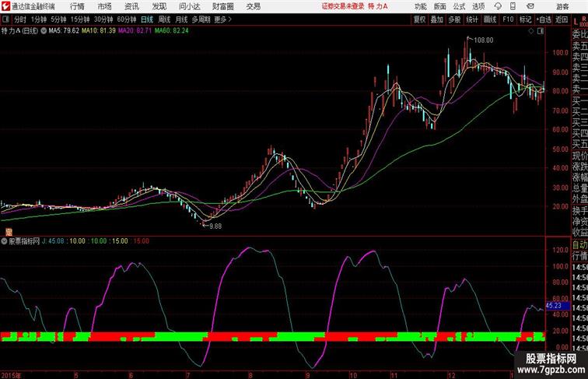Select the 多周期 multi-period tab
The height and width of the screenshot is (379, 588).
(201, 19)
